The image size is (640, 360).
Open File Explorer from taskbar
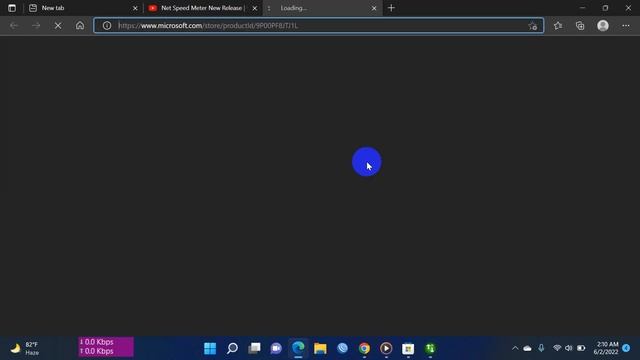pyautogui.click(x=320, y=348)
